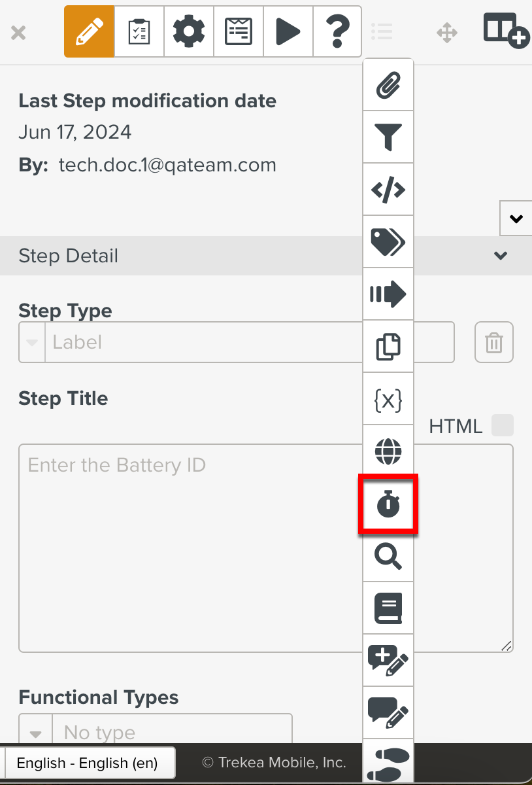Enable the HTML checkbox

point(503,425)
